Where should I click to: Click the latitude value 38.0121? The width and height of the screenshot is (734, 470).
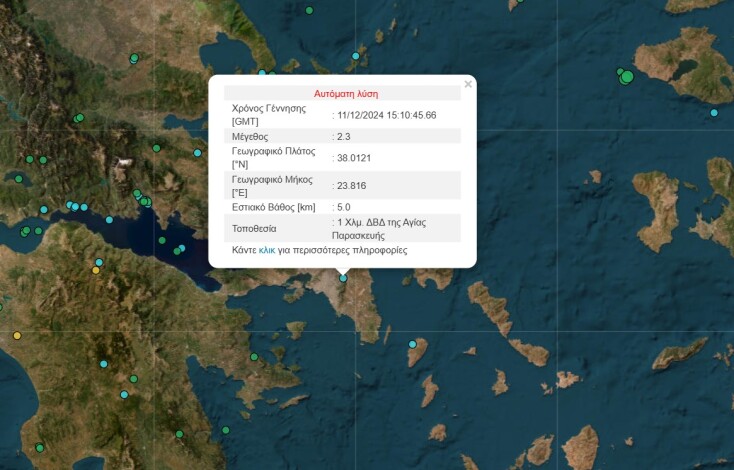(x=352, y=158)
